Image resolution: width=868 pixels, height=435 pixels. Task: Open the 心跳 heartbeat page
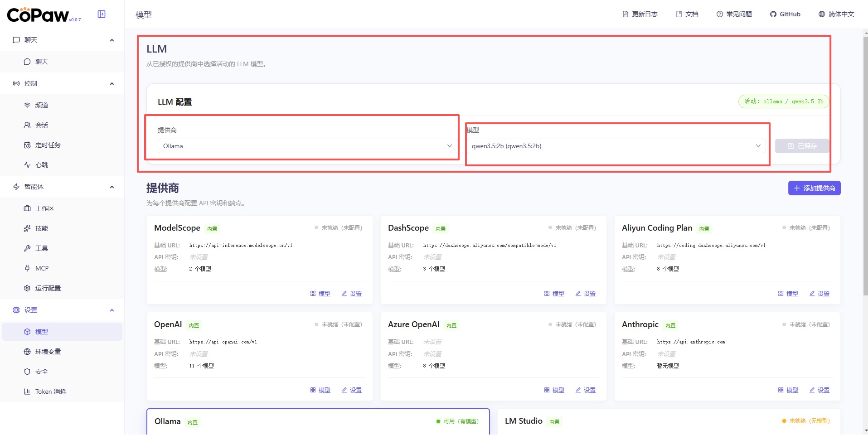pos(42,165)
